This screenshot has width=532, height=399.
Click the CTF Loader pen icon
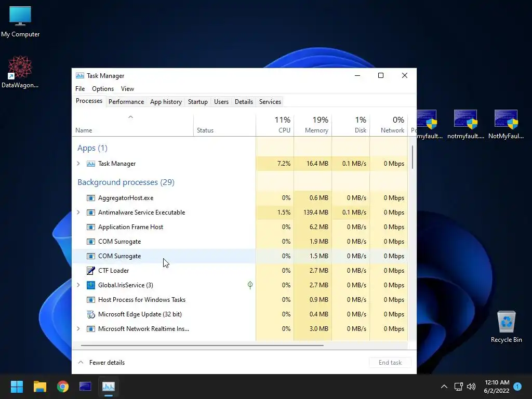[90, 270]
